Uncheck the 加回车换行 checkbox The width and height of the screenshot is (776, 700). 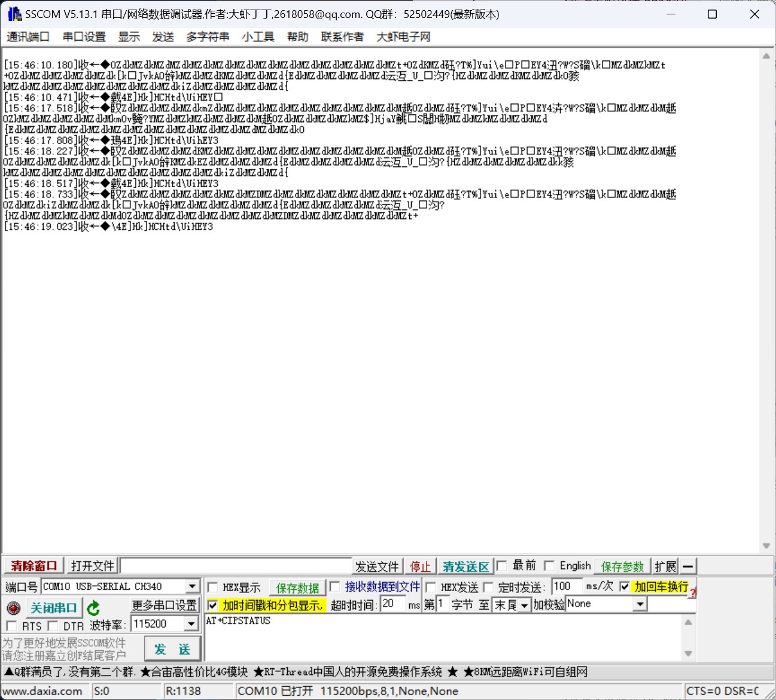click(x=625, y=586)
